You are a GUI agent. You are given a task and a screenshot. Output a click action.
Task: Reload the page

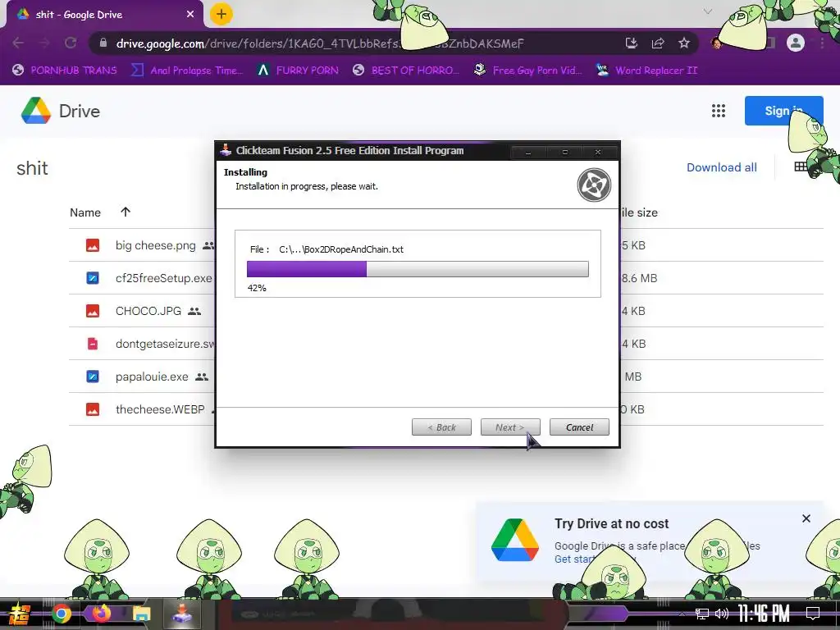click(x=71, y=43)
